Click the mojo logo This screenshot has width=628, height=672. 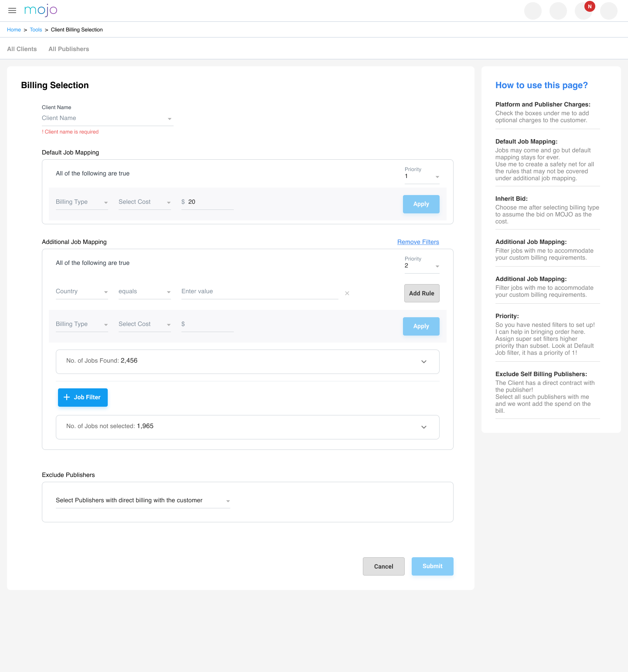click(x=41, y=10)
